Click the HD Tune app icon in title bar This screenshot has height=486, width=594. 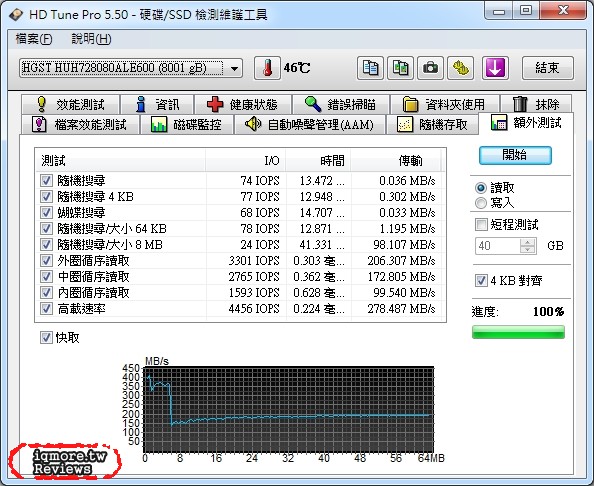point(16,15)
